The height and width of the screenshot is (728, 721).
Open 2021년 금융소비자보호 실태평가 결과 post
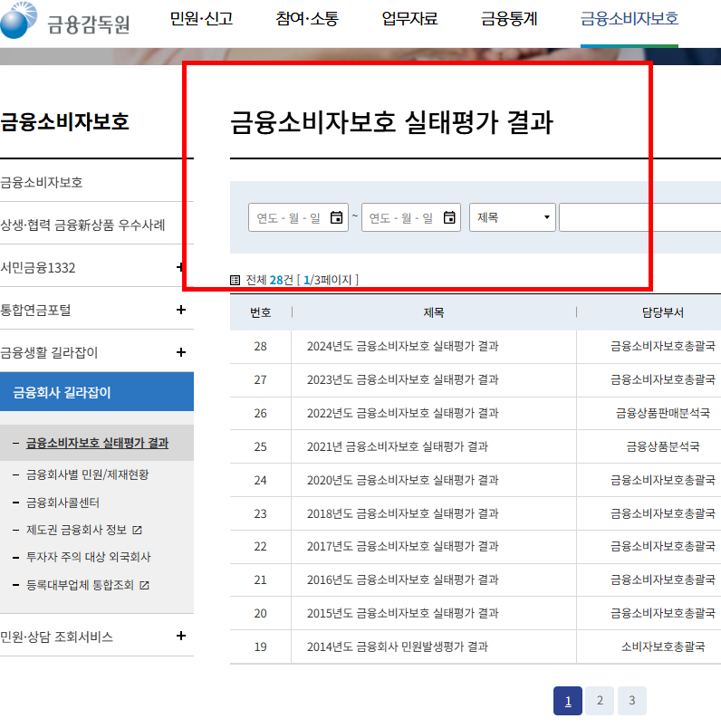click(x=398, y=446)
